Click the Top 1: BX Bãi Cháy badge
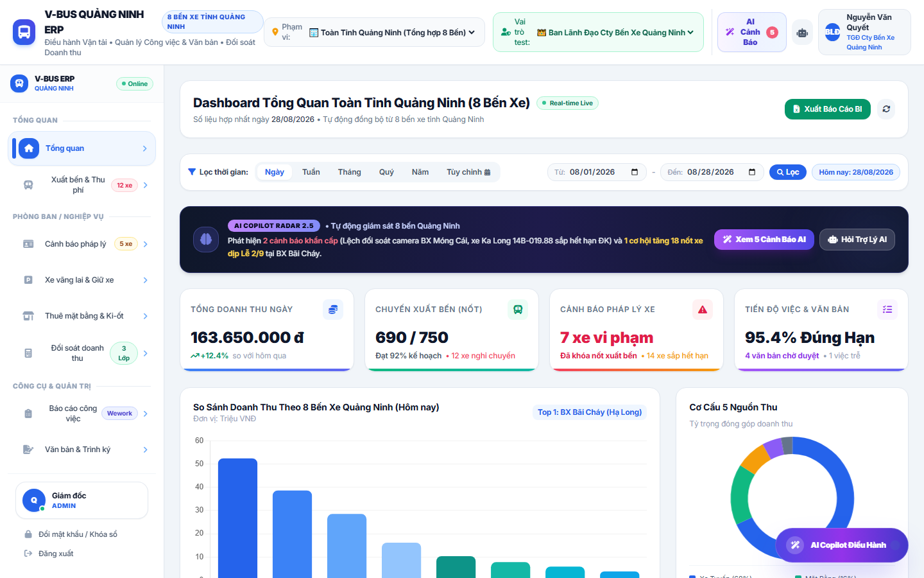Viewport: 924px width, 578px height. click(x=590, y=412)
